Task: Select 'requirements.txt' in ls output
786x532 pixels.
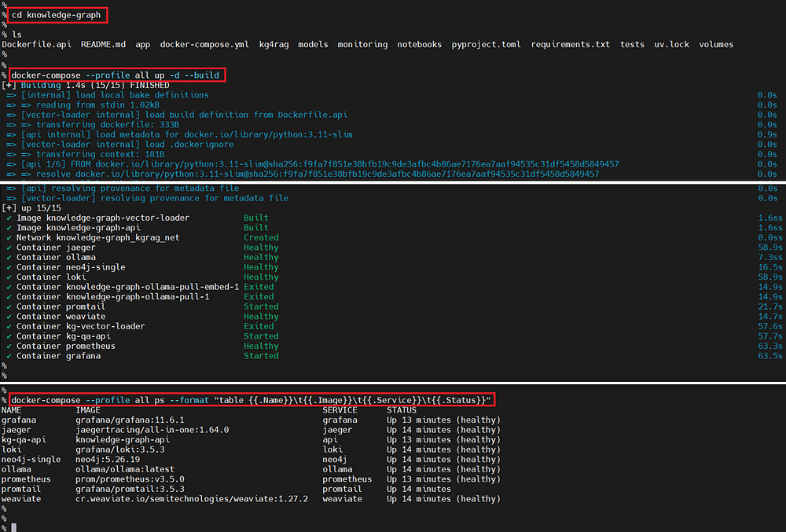Action: [571, 45]
